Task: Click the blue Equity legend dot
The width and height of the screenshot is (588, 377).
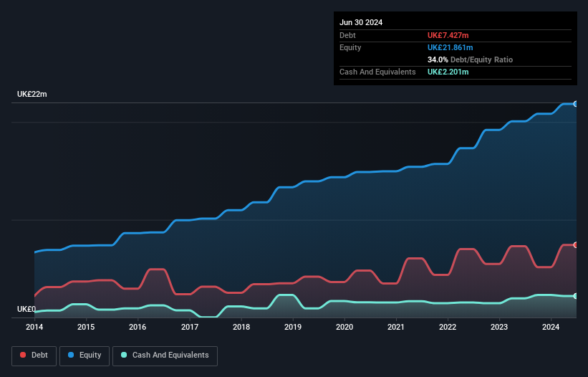Action: (71, 355)
